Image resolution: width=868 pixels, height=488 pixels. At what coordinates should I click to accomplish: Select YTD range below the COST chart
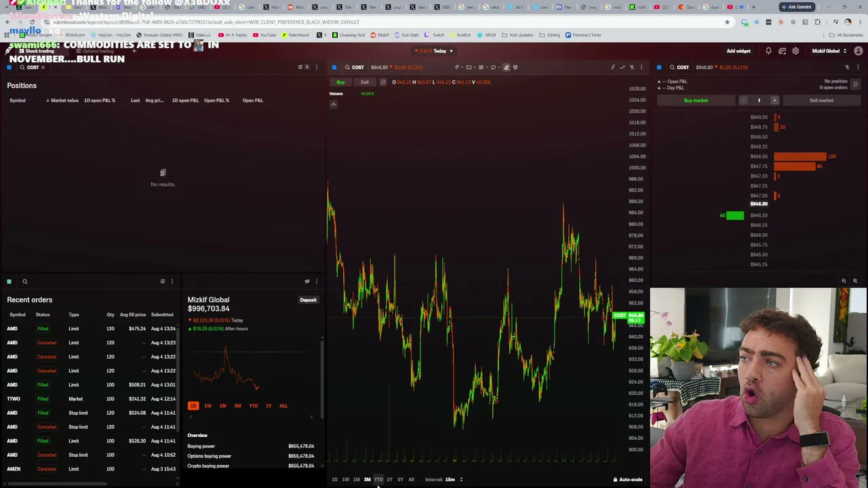[x=378, y=480]
